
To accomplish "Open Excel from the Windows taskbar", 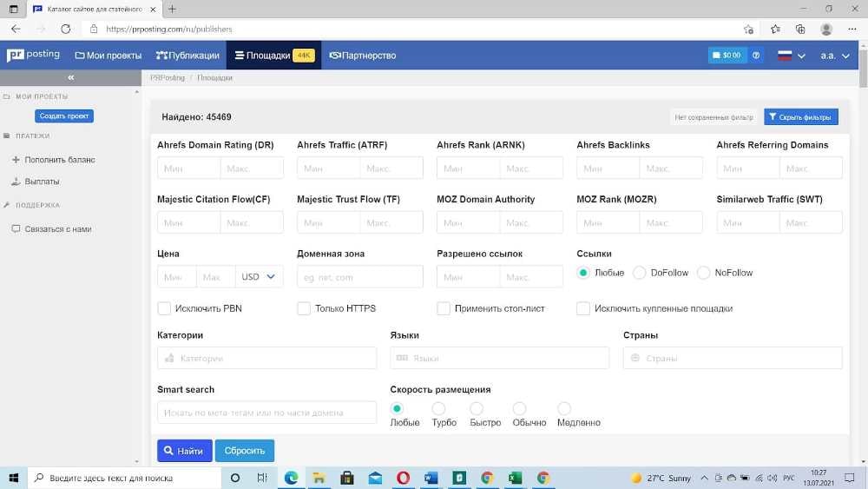I will [514, 478].
